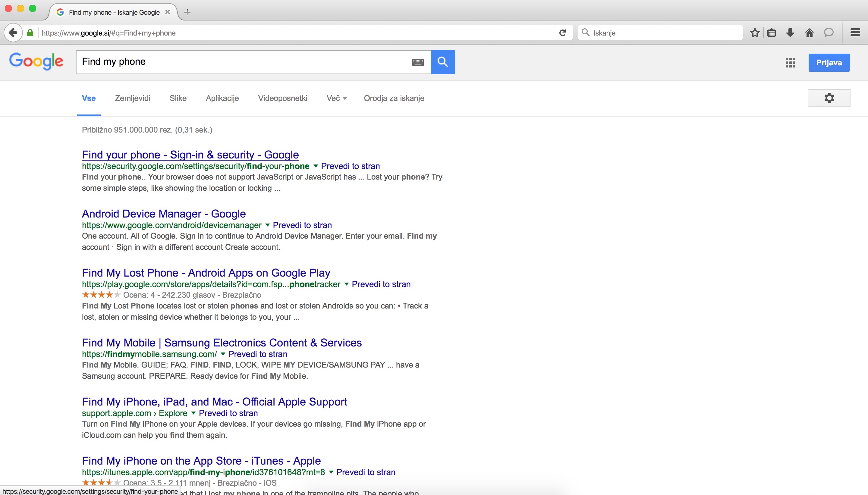The width and height of the screenshot is (868, 495).
Task: Click the browser address bar URL
Action: pos(296,33)
